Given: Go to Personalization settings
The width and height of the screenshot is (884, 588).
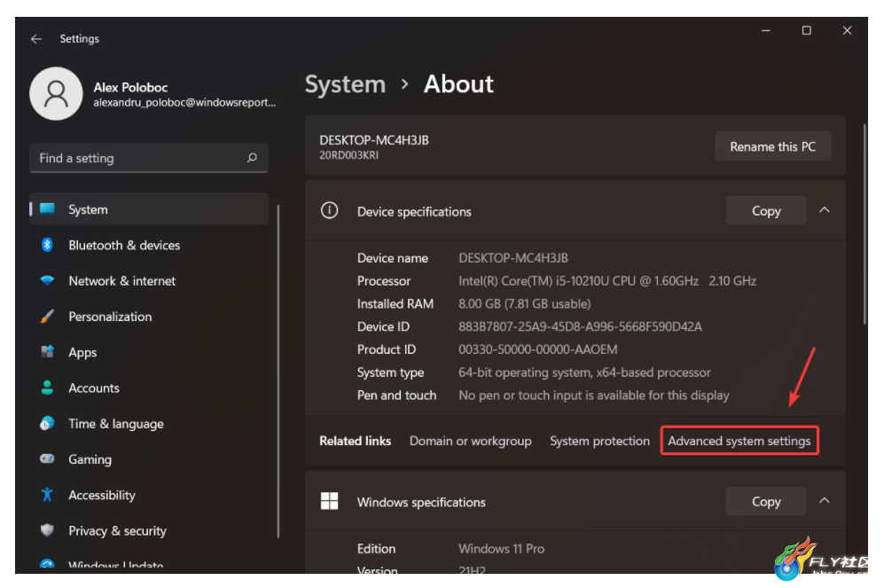Looking at the screenshot, I should pos(149,317).
